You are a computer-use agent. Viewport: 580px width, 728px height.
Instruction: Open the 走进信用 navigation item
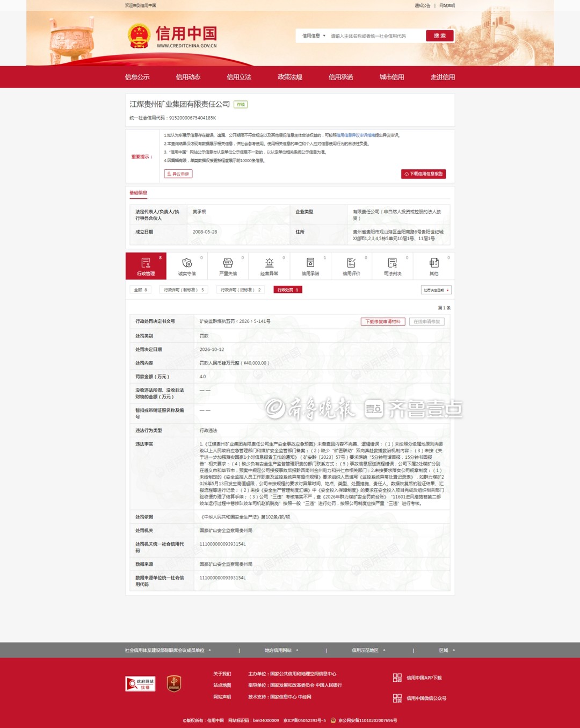pos(443,77)
